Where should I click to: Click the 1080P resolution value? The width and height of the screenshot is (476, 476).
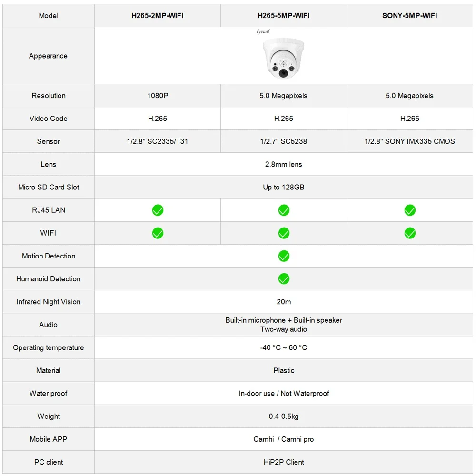158,96
